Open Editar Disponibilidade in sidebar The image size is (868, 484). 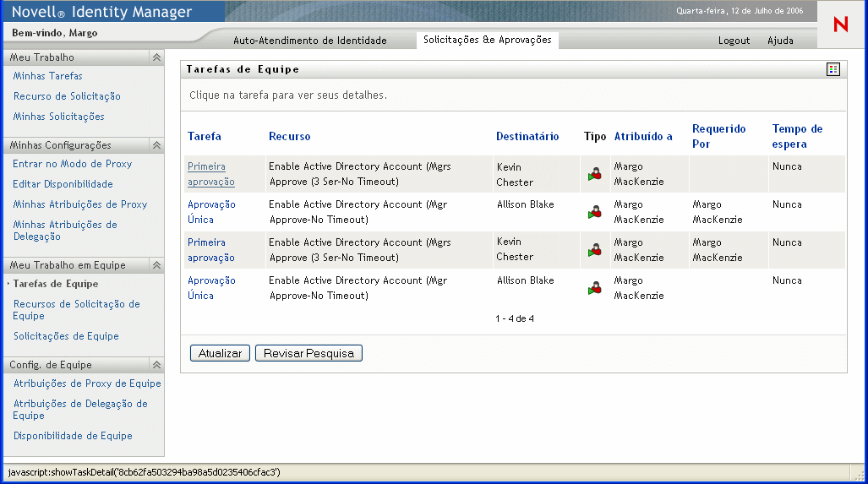[x=63, y=184]
